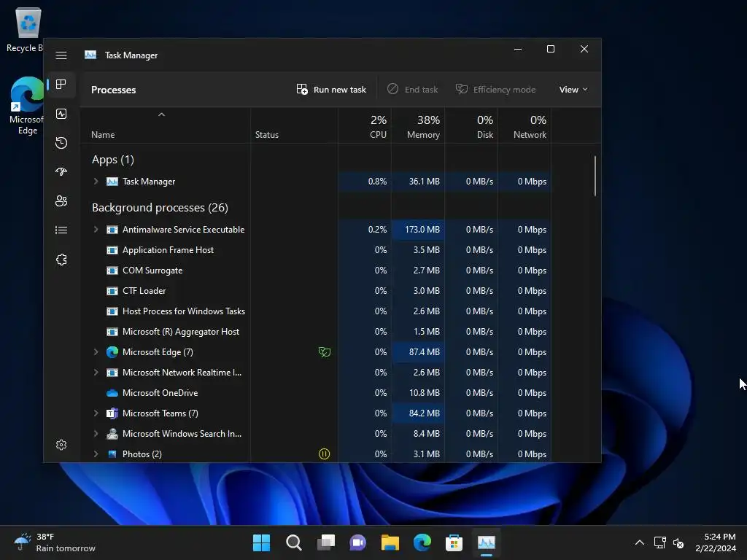Viewport: 747px width, 560px height.
Task: Click the process list vertical scrollbar
Action: [x=595, y=176]
